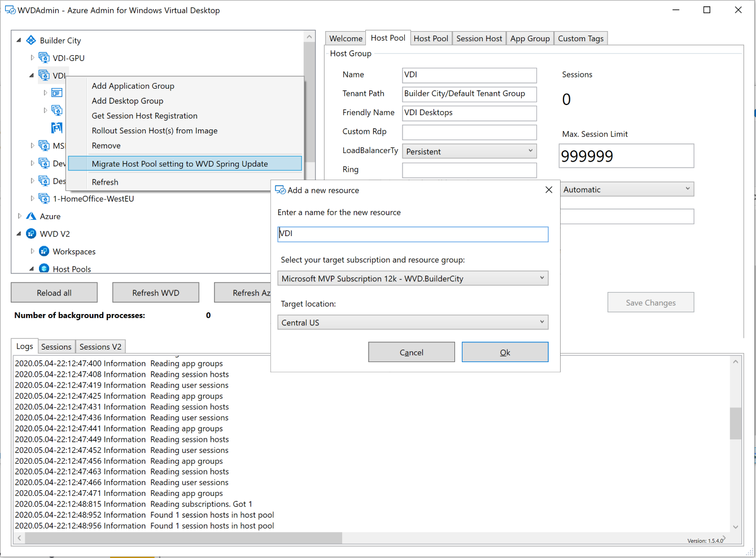Select Migrate Host Pool setting to WVD Spring Update
756x558 pixels.
185,164
